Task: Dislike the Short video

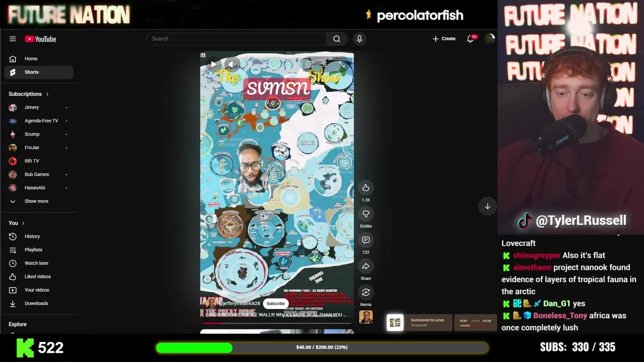Action: (366, 214)
